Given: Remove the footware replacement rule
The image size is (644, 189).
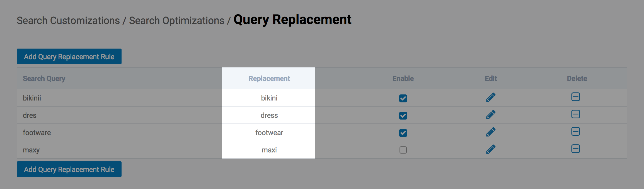Looking at the screenshot, I should 575,131.
